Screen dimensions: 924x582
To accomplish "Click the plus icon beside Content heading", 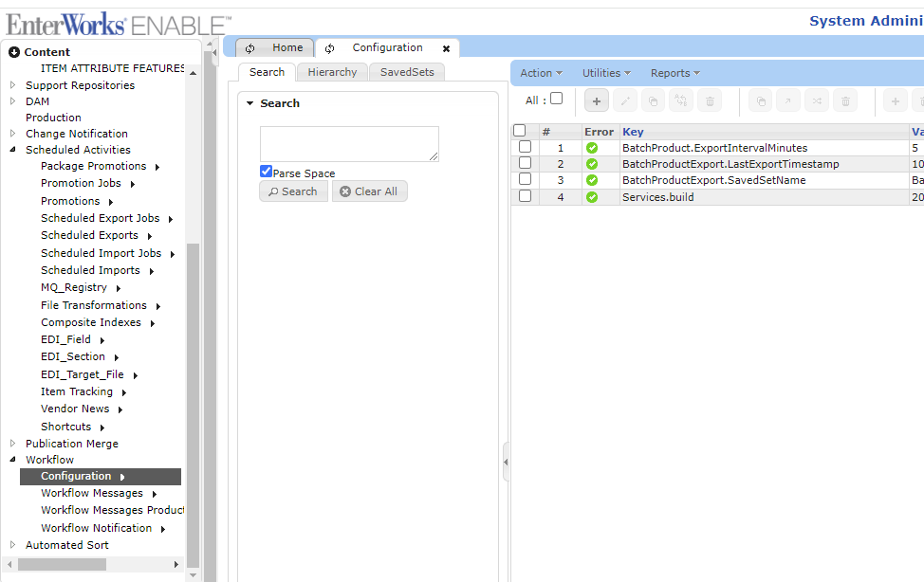I will point(14,52).
